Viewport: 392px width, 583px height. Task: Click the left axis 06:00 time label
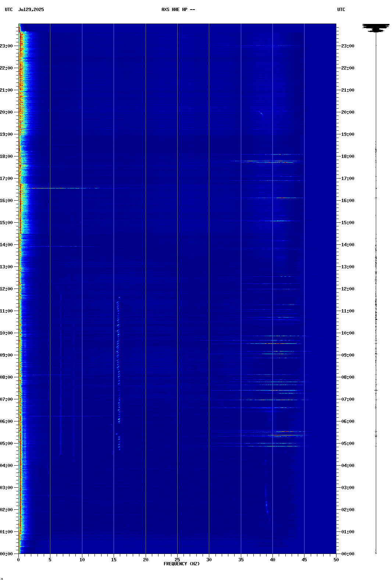tap(6, 421)
